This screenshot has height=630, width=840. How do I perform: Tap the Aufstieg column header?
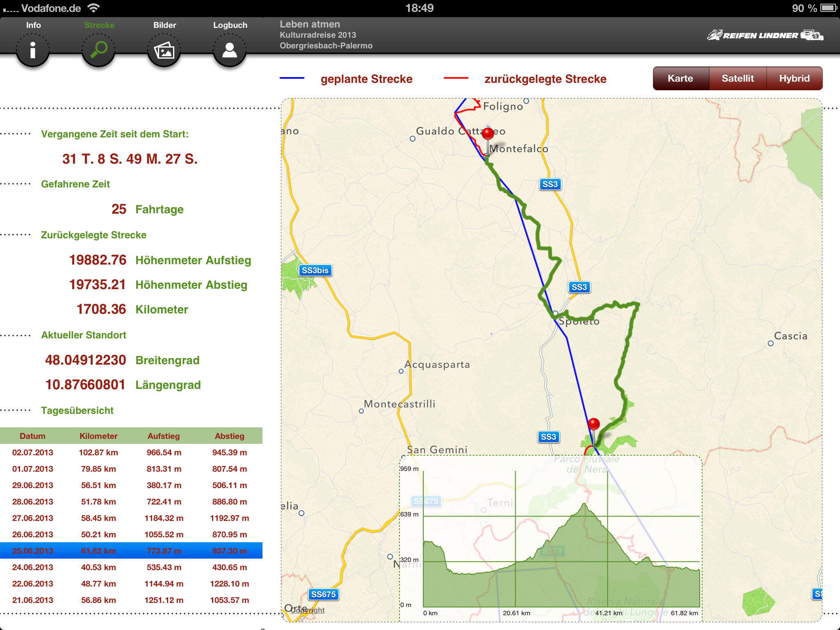pos(164,436)
